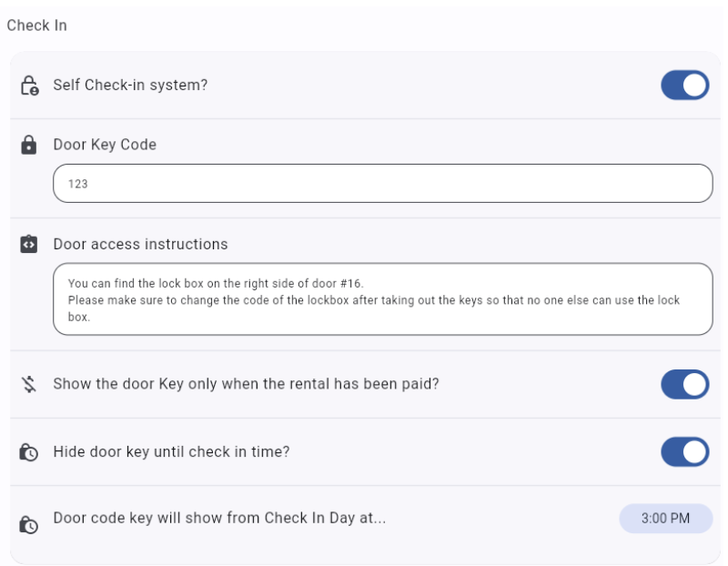Click the clock icon beside Door code key
This screenshot has height=566, width=728.
29,524
